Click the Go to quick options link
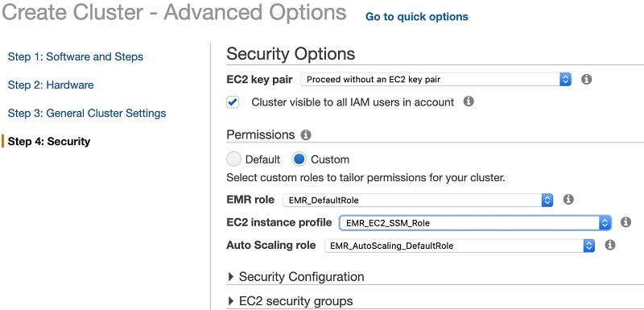The height and width of the screenshot is (310, 644). point(417,17)
